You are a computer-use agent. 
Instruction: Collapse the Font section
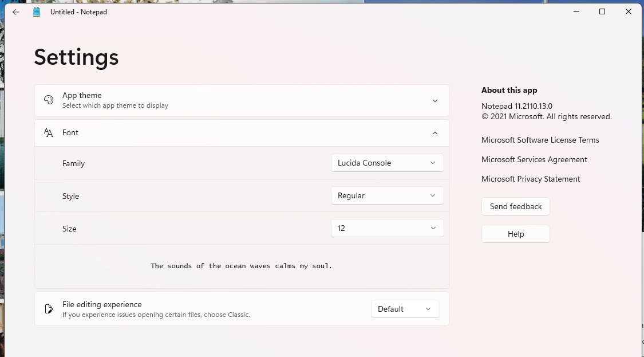click(435, 132)
